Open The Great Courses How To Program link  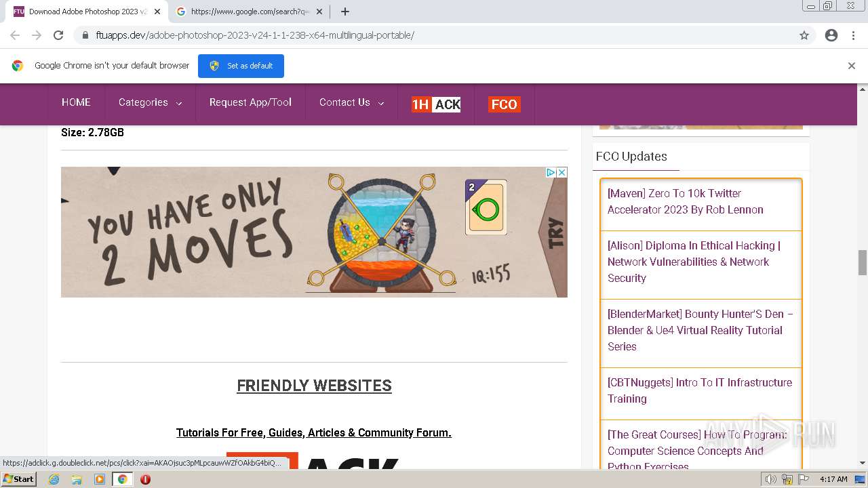pos(697,447)
